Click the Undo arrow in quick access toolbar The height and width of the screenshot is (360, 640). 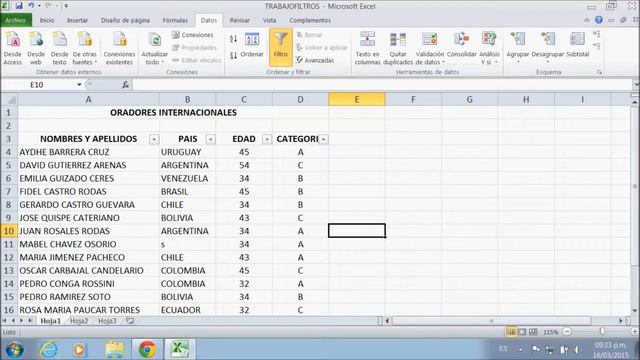31,6
